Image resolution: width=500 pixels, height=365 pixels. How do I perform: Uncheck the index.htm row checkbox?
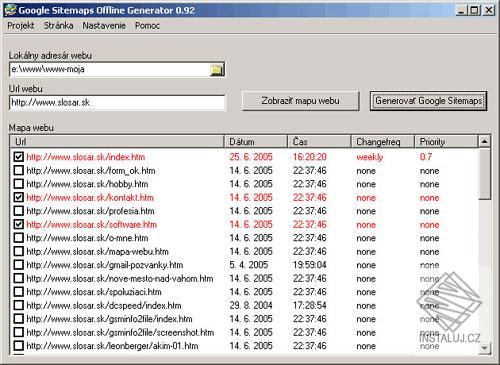(19, 157)
